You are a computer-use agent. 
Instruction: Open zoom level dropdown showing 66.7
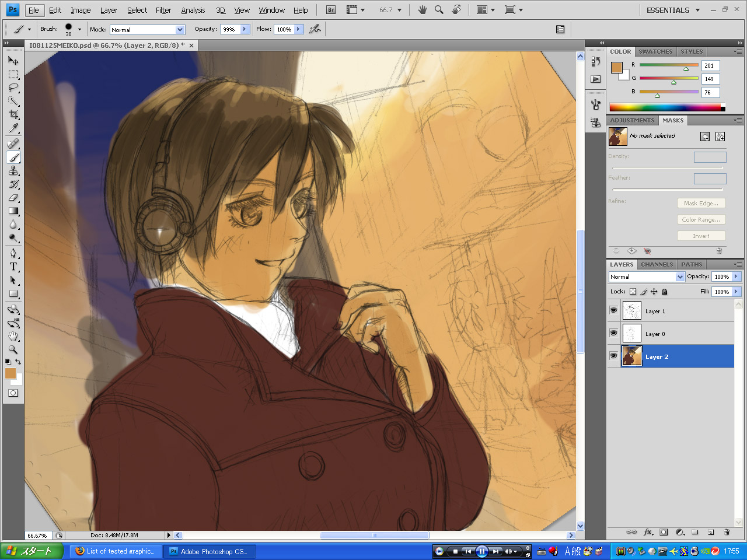click(x=400, y=10)
